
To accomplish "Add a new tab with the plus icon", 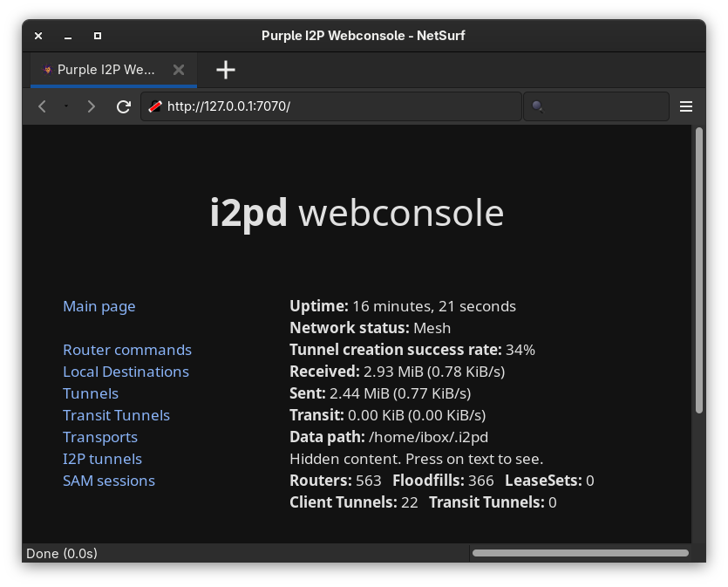I will point(226,70).
